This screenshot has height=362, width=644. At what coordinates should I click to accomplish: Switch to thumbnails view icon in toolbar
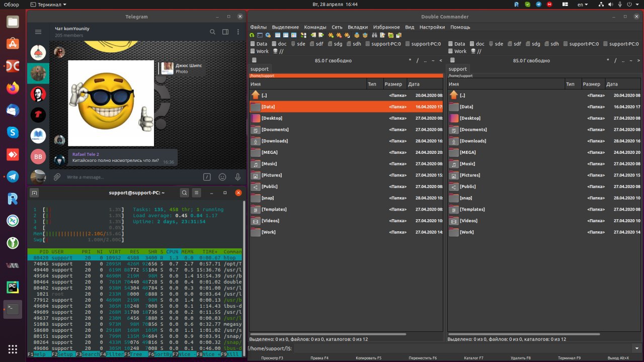point(294,35)
